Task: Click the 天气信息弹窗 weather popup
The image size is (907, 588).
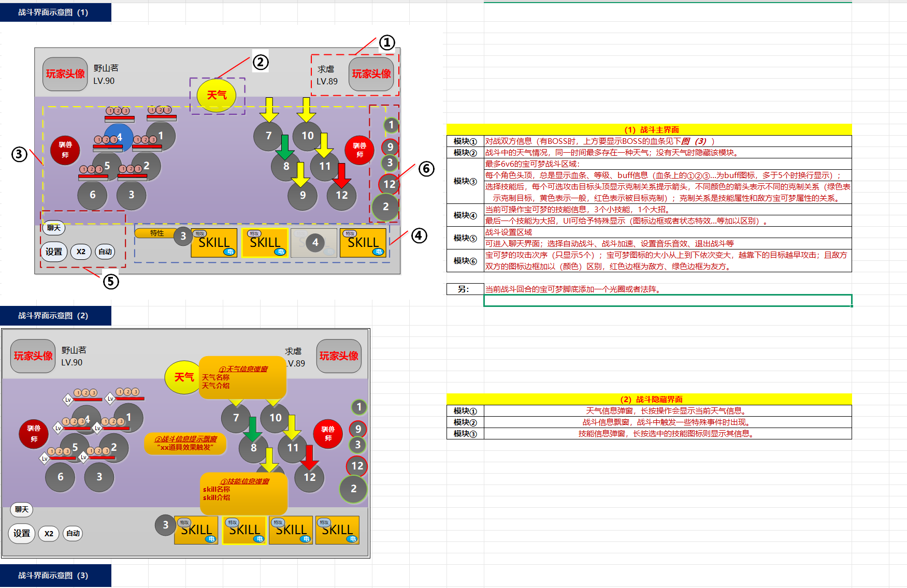Action: tap(242, 377)
